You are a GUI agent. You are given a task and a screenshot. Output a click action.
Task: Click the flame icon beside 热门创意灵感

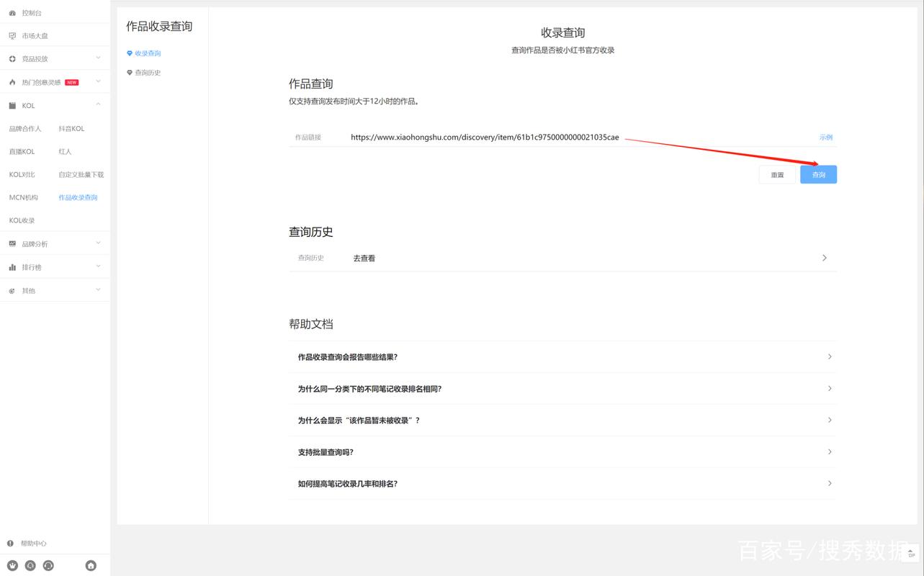pos(12,82)
